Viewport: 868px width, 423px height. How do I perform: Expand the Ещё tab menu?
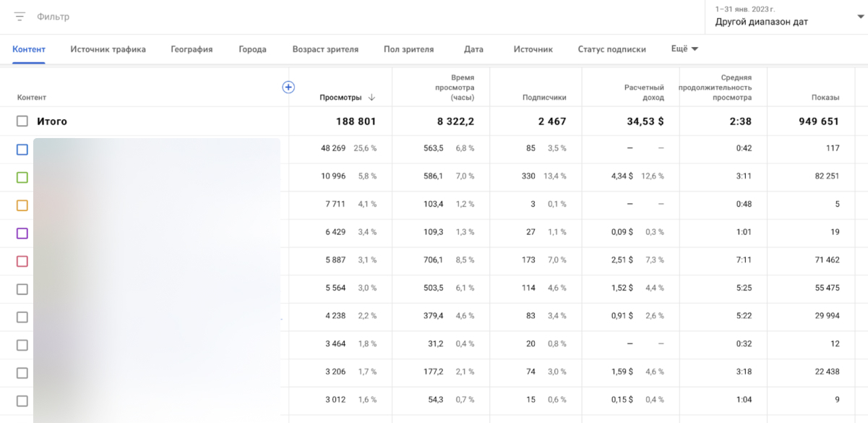pos(684,49)
